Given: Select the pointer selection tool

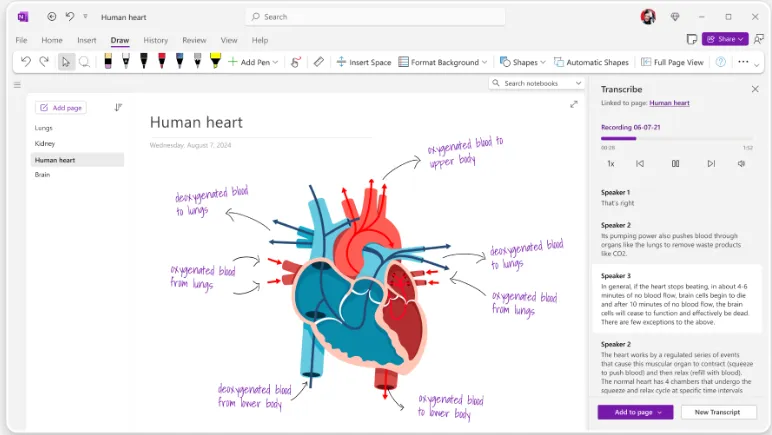Looking at the screenshot, I should coord(65,62).
